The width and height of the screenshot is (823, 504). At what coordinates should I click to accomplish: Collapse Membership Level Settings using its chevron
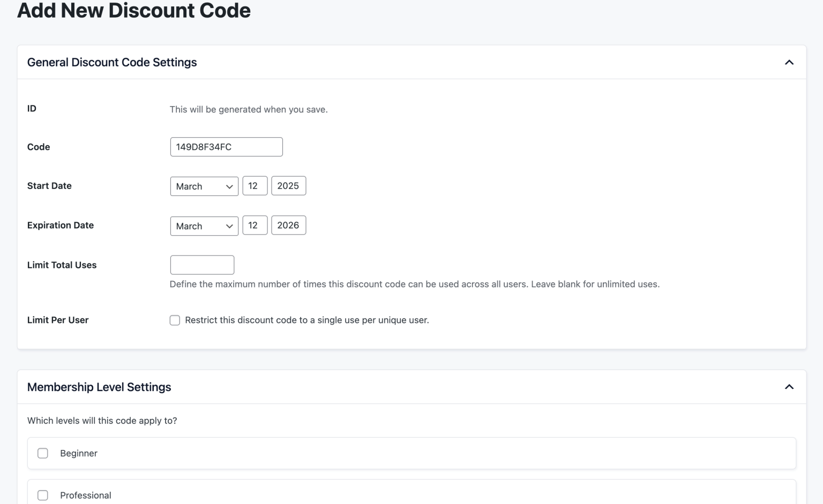coord(789,387)
